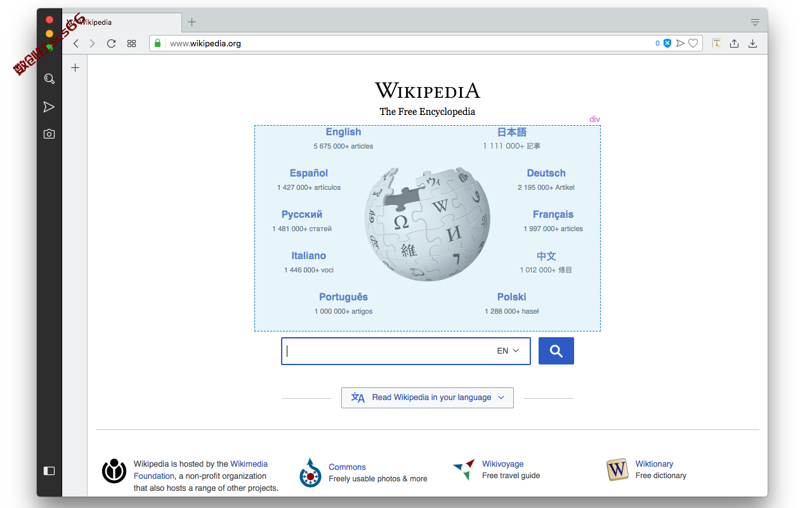Click the Wikipedia globe logo
Image resolution: width=812 pixels, height=508 pixels.
pos(428,225)
